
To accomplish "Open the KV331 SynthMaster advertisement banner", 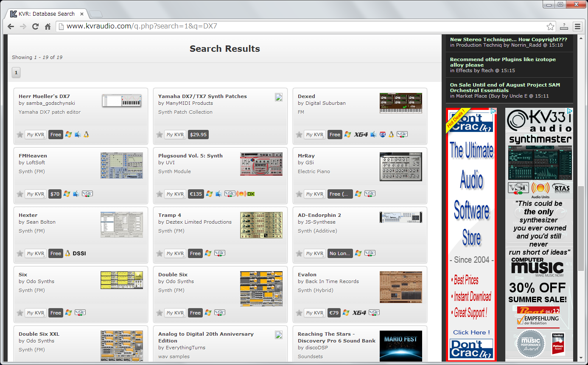I will (x=539, y=234).
